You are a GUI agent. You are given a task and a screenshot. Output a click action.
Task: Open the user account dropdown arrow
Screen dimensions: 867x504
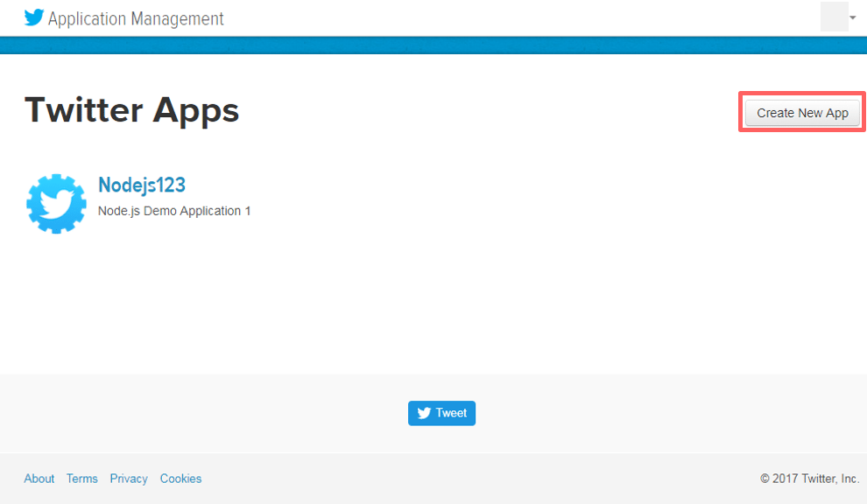click(853, 17)
